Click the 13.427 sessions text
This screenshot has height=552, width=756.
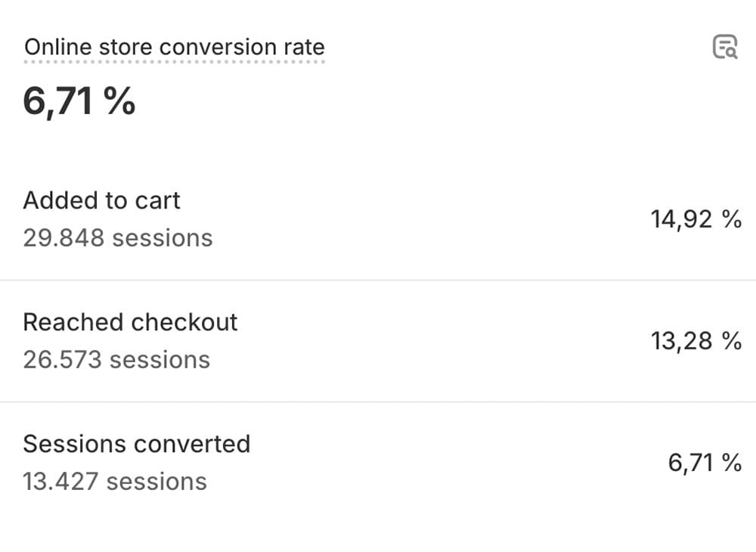coord(115,482)
